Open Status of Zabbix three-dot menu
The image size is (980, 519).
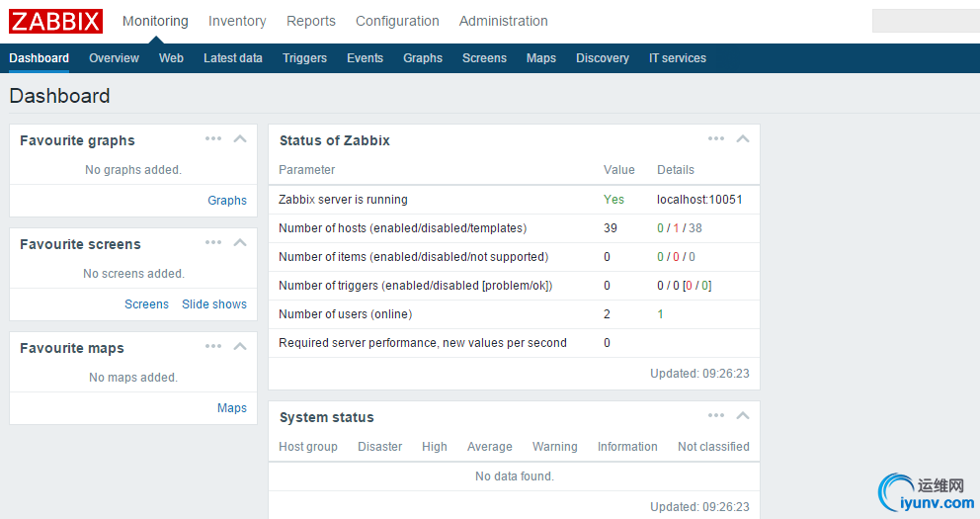716,138
